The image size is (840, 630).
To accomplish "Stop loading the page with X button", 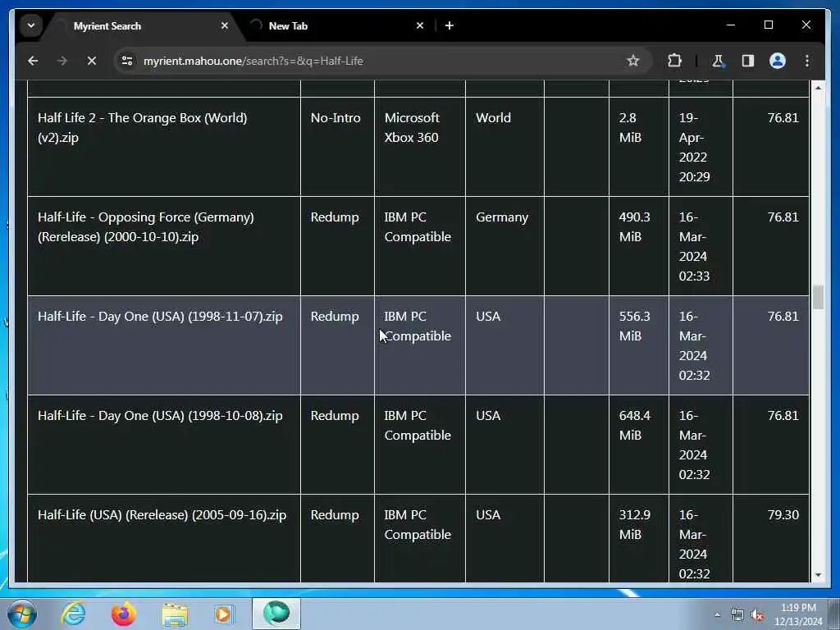I will [92, 61].
